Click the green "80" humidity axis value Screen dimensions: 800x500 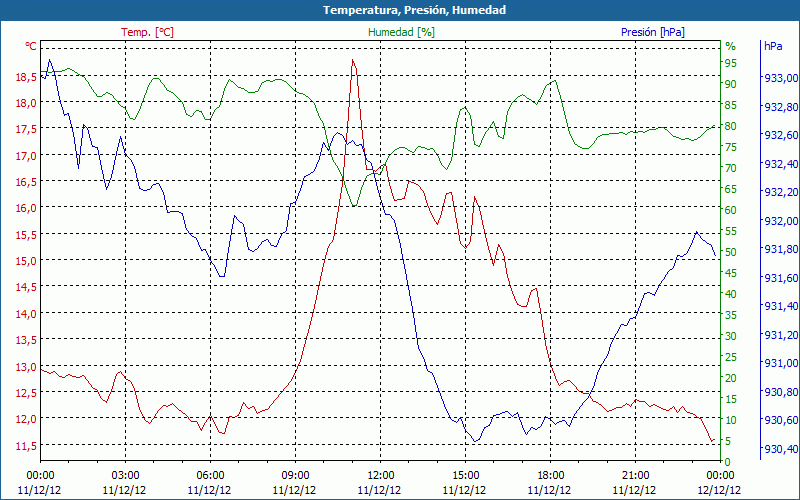tap(731, 126)
